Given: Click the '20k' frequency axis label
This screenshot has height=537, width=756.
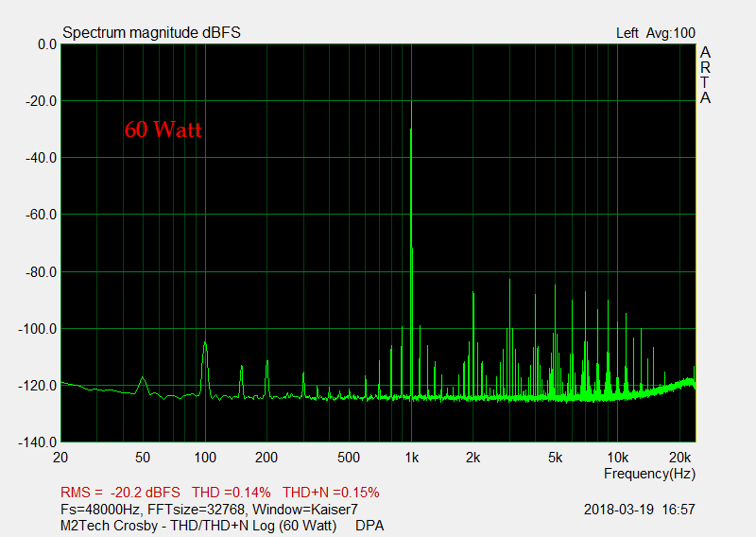Looking at the screenshot, I should [679, 458].
